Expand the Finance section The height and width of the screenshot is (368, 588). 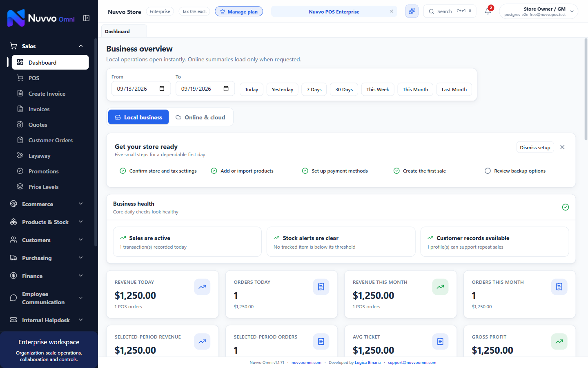47,276
